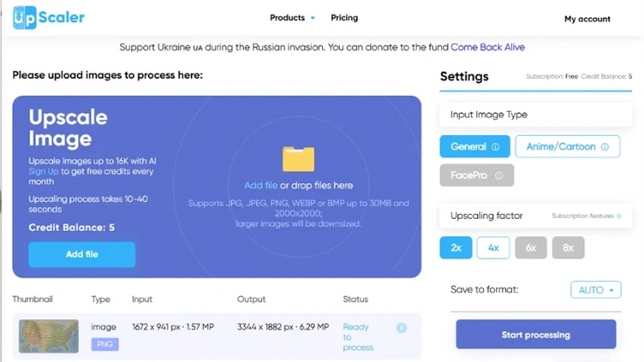Open the Pricing page
This screenshot has width=644, height=362.
click(344, 18)
